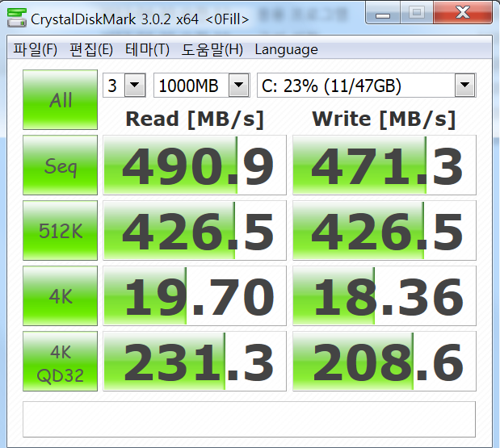Screen dimensions: 500x448
Task: Click the empty comment field at bottom
Action: 249,419
